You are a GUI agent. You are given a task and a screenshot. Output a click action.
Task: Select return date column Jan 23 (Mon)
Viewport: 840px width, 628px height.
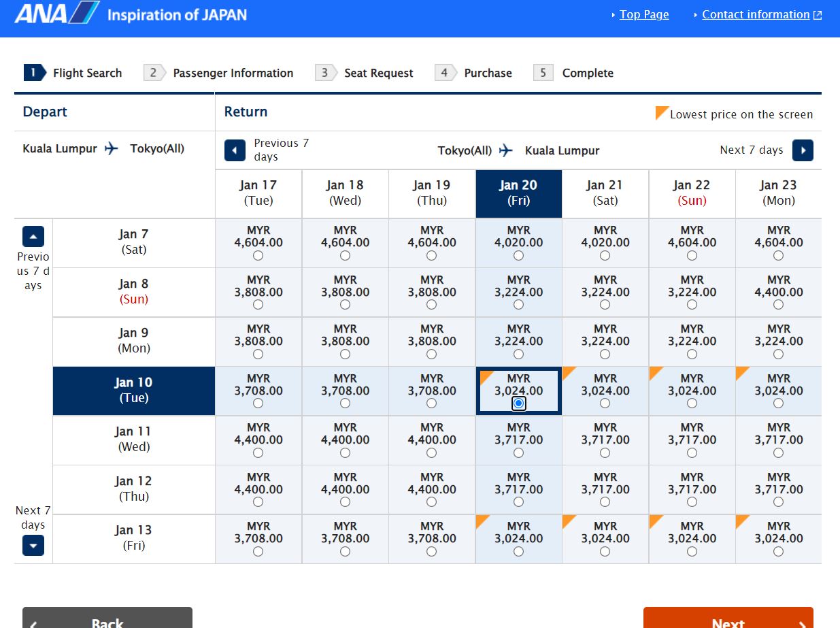pos(779,193)
